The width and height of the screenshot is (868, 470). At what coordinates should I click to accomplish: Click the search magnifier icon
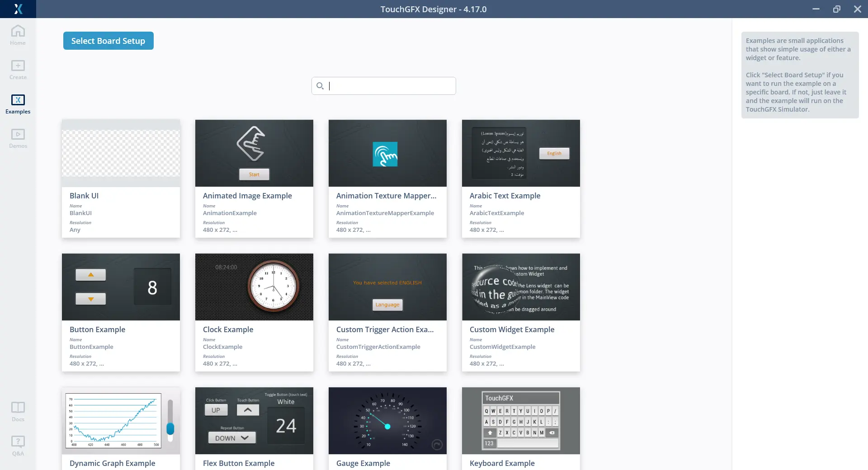point(320,86)
